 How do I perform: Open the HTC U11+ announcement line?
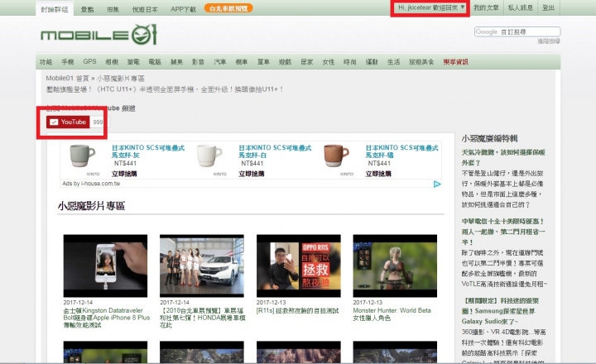(165, 89)
